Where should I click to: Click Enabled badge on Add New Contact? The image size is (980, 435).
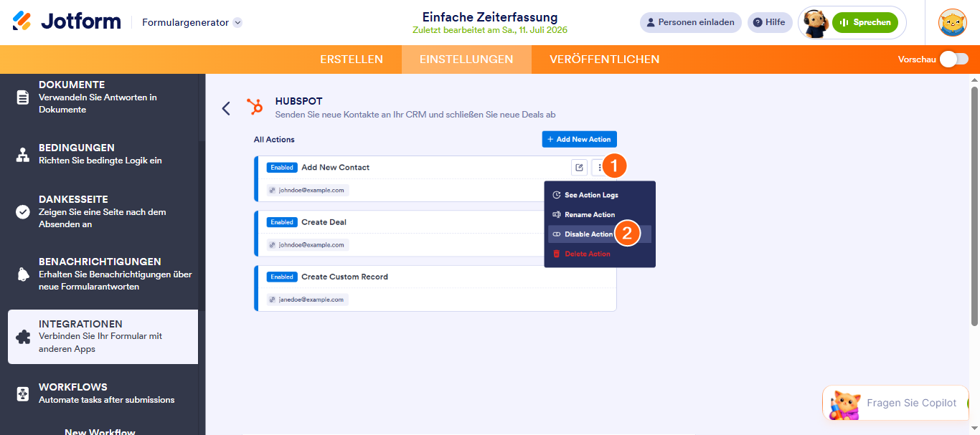282,168
